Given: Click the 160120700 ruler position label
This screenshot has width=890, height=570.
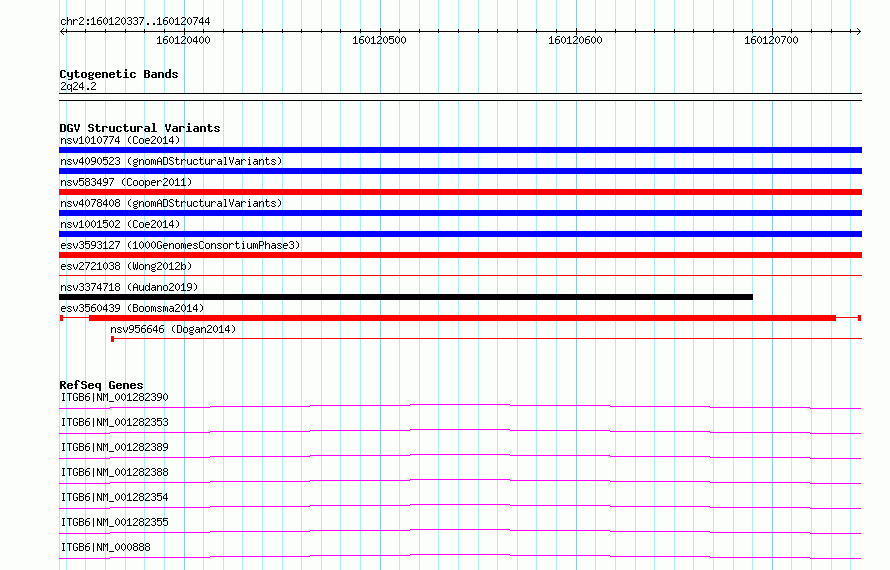Looking at the screenshot, I should [x=771, y=40].
